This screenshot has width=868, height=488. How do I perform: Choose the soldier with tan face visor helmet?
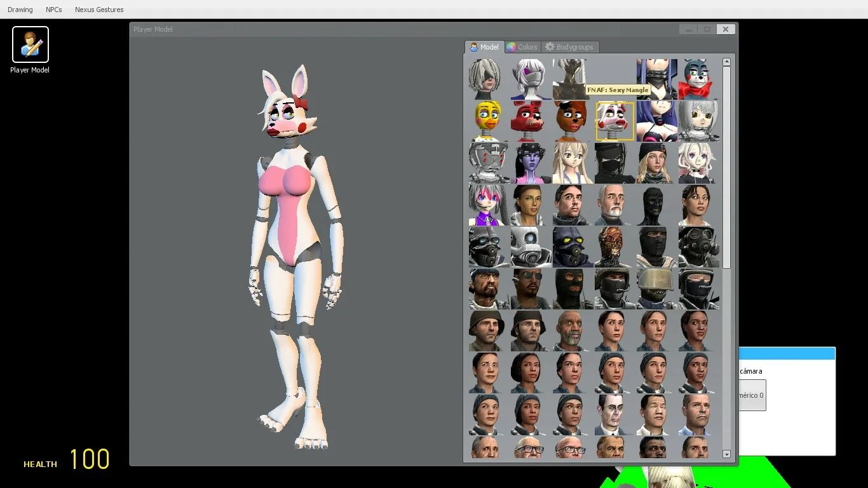pyautogui.click(x=656, y=288)
